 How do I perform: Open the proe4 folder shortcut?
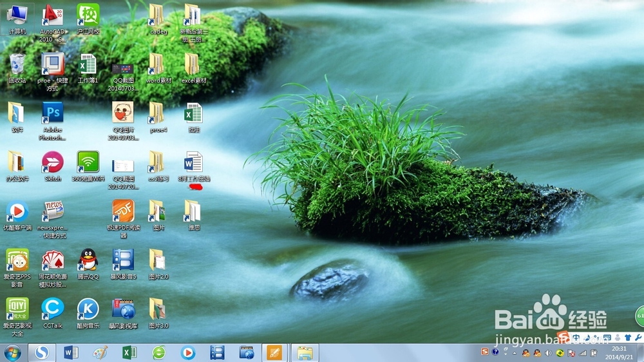pyautogui.click(x=158, y=117)
